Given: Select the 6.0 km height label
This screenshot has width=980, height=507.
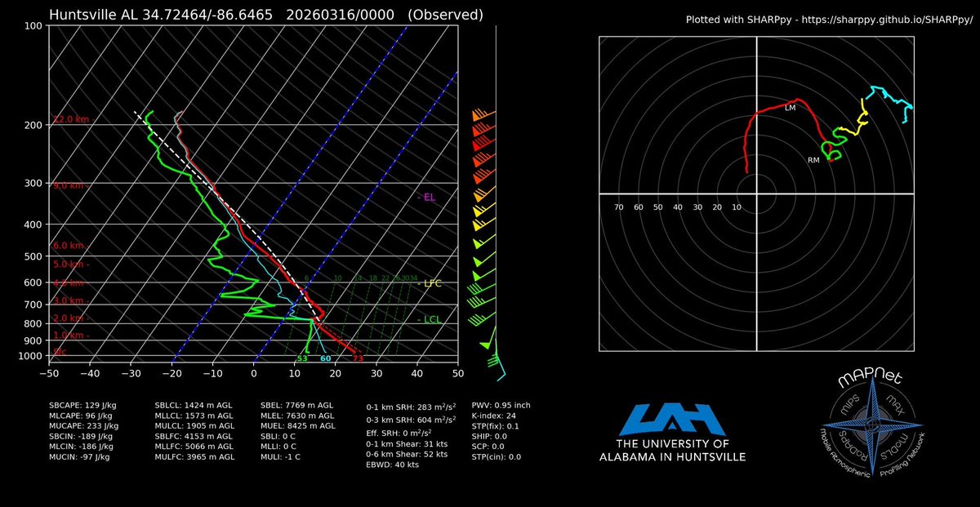Looking at the screenshot, I should click(x=70, y=246).
